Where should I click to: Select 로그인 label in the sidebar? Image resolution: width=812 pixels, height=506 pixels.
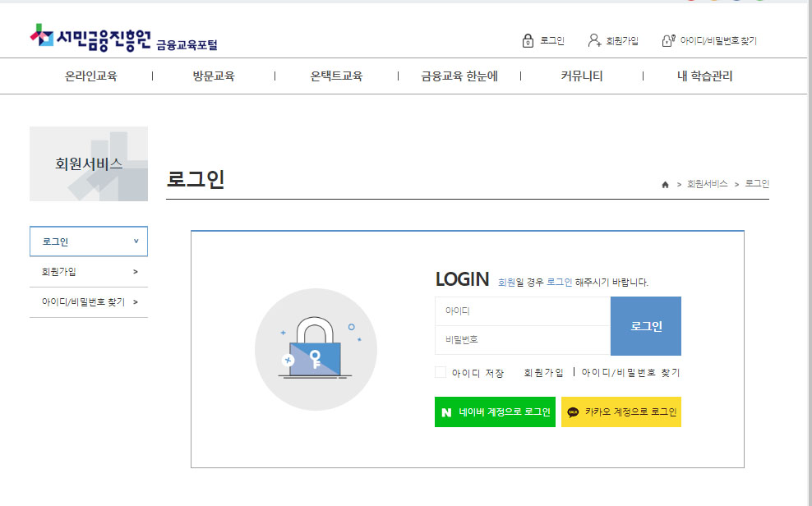[x=55, y=241]
